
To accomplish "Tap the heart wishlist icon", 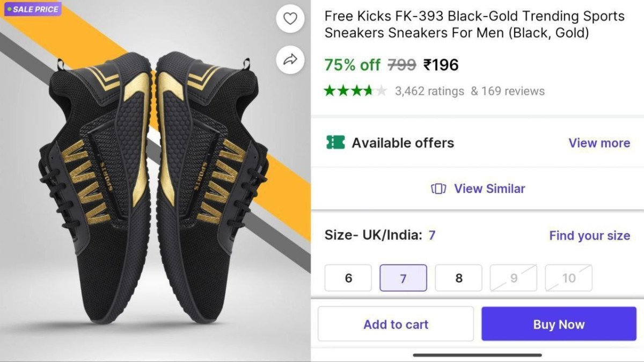I will (x=290, y=19).
